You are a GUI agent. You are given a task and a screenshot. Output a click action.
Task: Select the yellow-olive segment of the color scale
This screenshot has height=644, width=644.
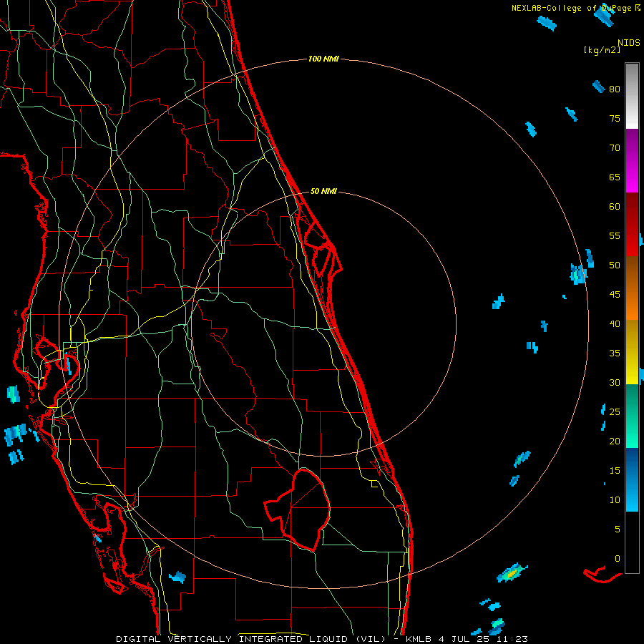click(632, 352)
